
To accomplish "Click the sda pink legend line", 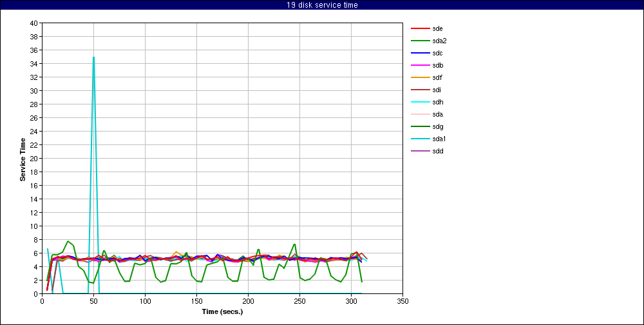I will (419, 114).
